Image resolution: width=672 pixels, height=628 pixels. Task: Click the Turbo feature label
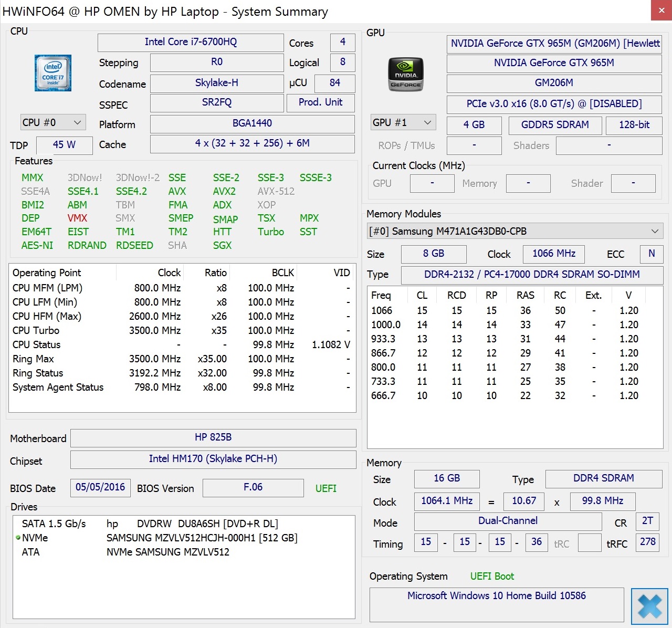[271, 232]
